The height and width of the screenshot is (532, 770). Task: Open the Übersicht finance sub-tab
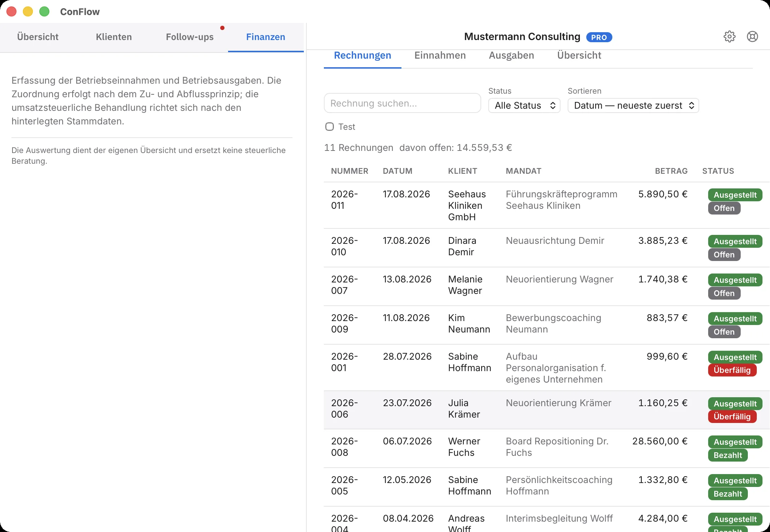[579, 55]
